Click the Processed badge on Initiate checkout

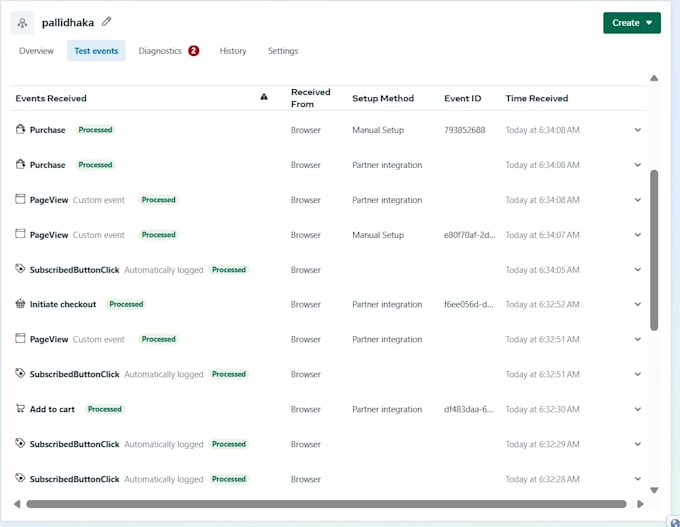126,304
